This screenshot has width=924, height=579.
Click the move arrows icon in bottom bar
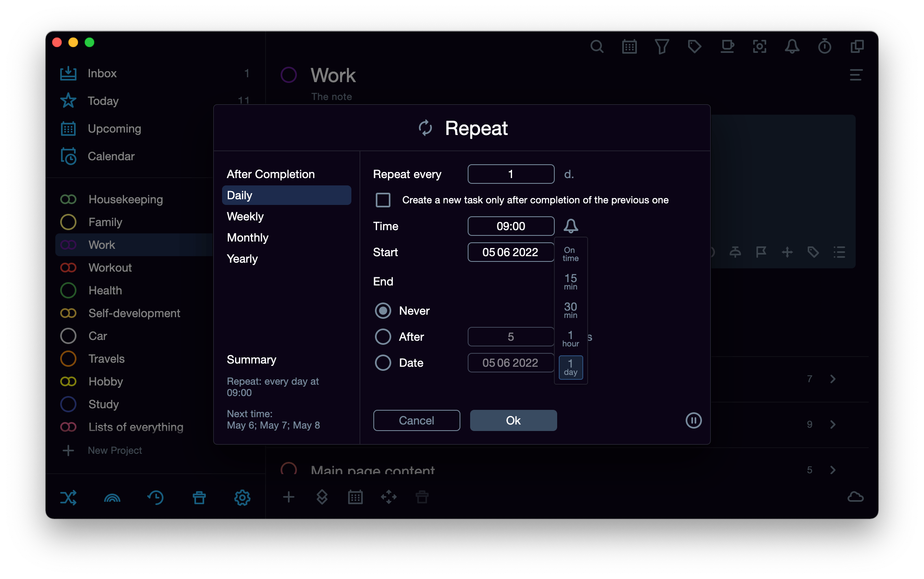coord(388,497)
